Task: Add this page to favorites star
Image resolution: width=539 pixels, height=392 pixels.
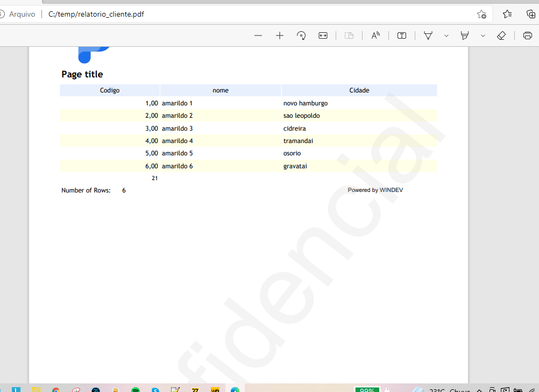Action: coord(481,14)
